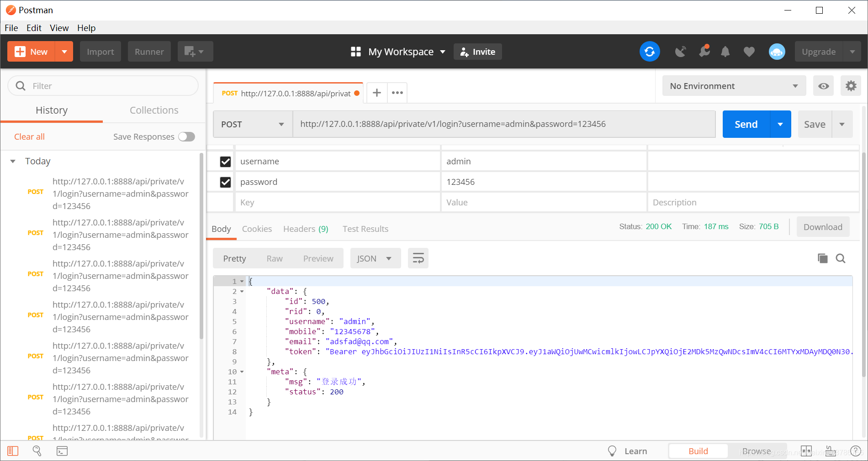Image resolution: width=868 pixels, height=461 pixels.
Task: Switch to two pane view icon
Action: pyautogui.click(x=806, y=451)
